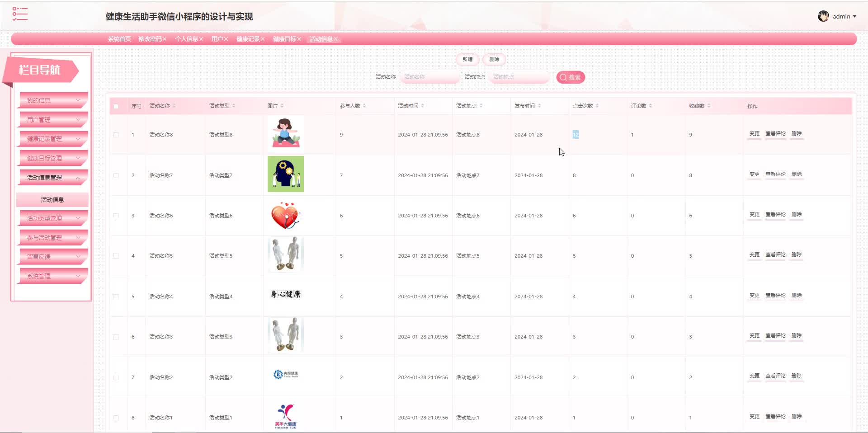The width and height of the screenshot is (868, 433).
Task: Sort by 点击次数 column sort arrows
Action: pos(597,106)
